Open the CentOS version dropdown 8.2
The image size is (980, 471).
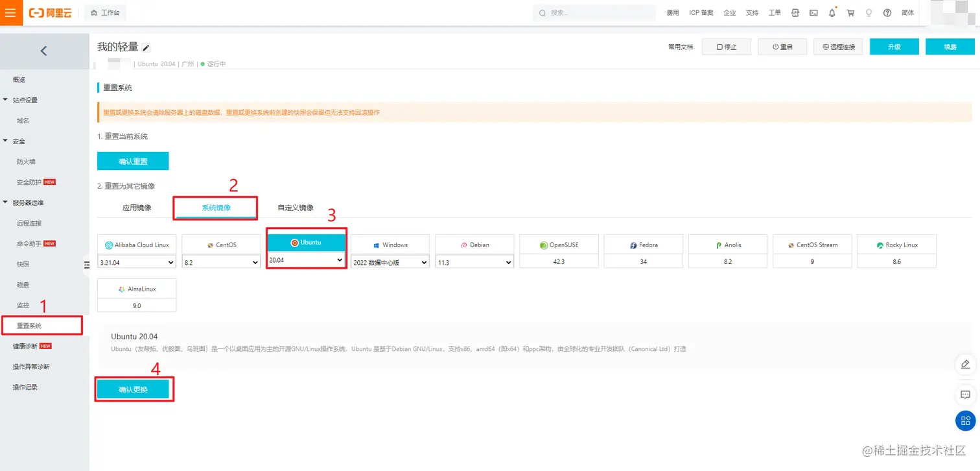(221, 262)
